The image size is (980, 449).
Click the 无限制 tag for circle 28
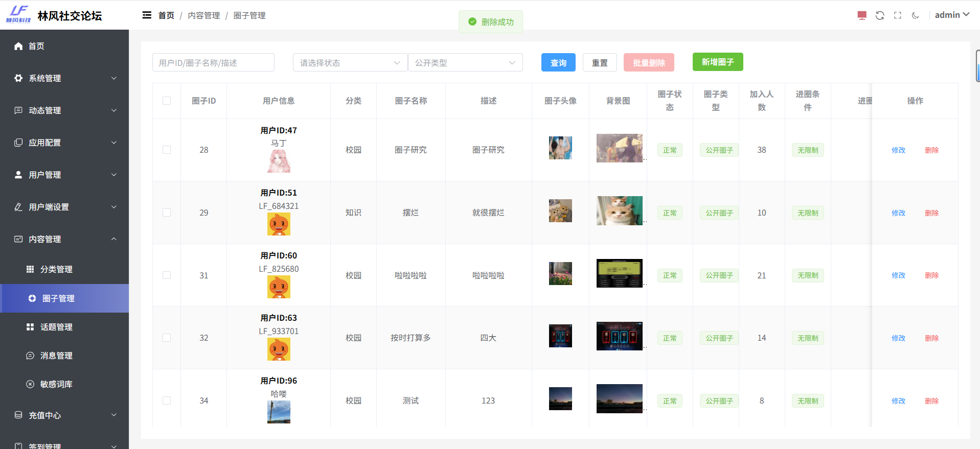coord(808,150)
